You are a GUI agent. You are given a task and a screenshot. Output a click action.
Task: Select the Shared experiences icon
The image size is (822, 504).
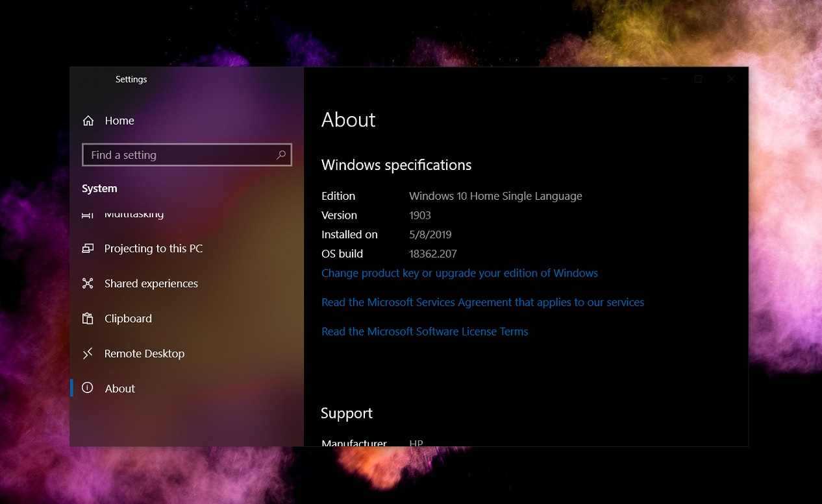(x=88, y=283)
